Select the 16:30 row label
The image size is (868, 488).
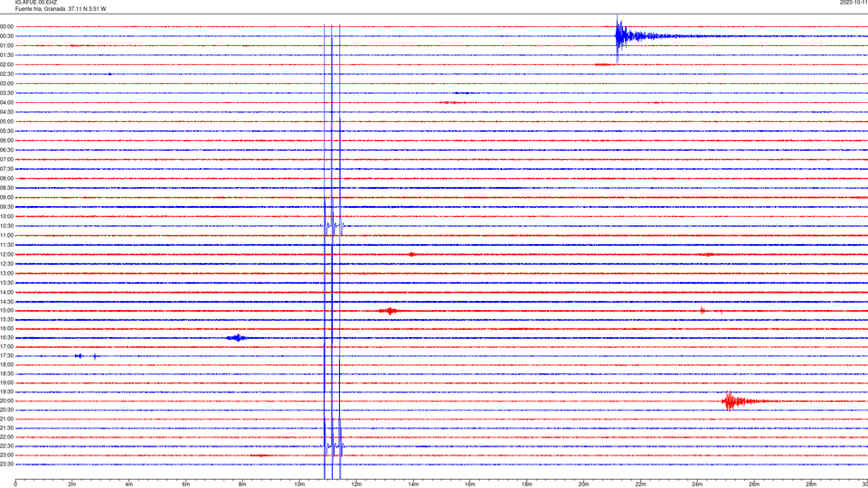[x=6, y=337]
